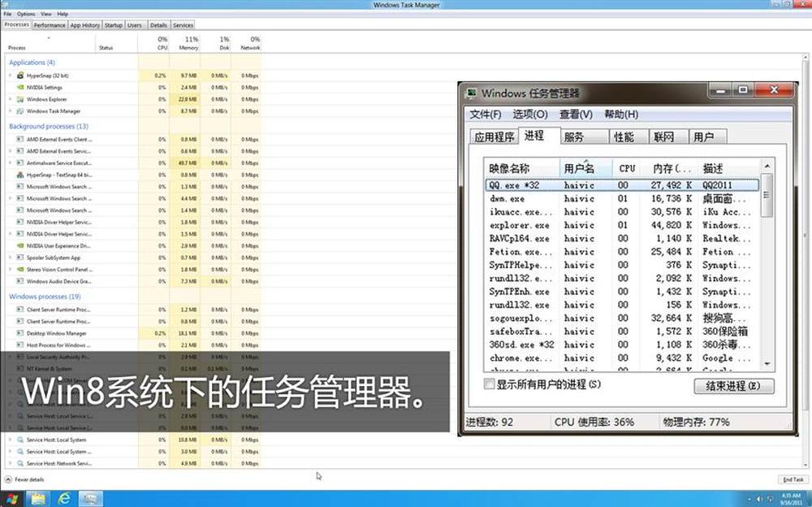
Task: Click the 任务管理器 process list scrollbar thumb
Action: 767,195
